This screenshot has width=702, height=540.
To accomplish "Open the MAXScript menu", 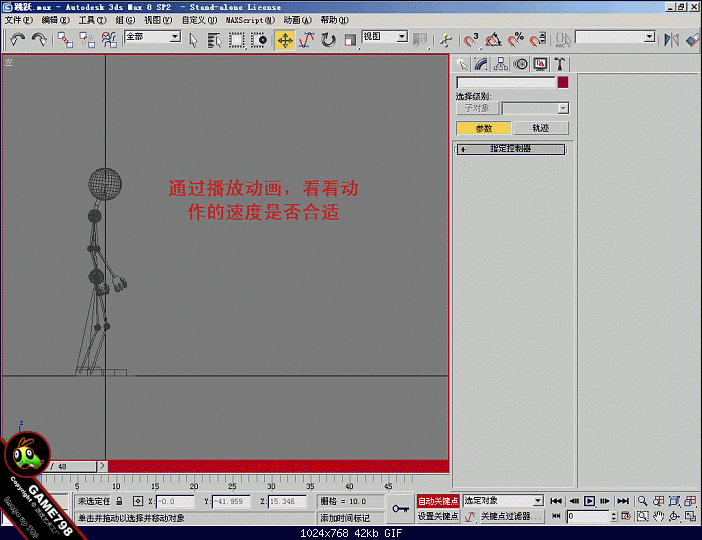I will pyautogui.click(x=250, y=20).
